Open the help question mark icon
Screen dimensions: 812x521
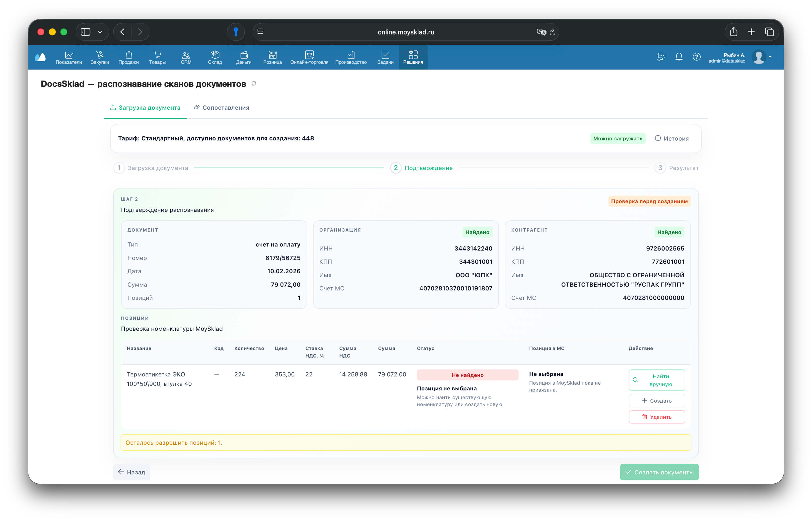[696, 57]
